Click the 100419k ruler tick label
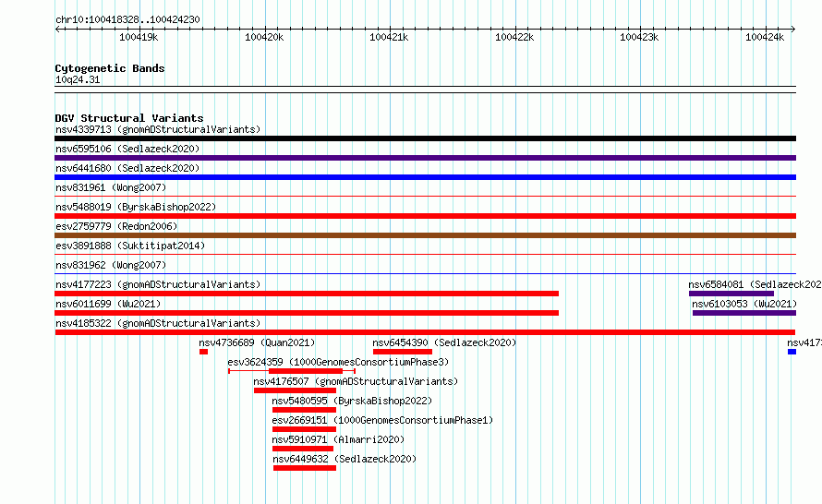This screenshot has width=822, height=504. (139, 37)
